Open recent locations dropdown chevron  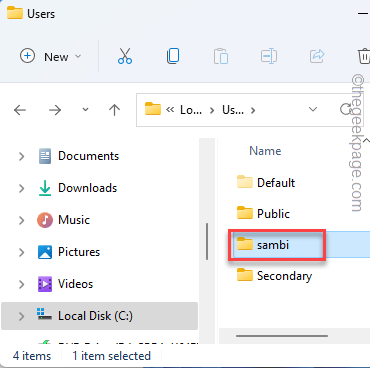pyautogui.click(x=85, y=110)
